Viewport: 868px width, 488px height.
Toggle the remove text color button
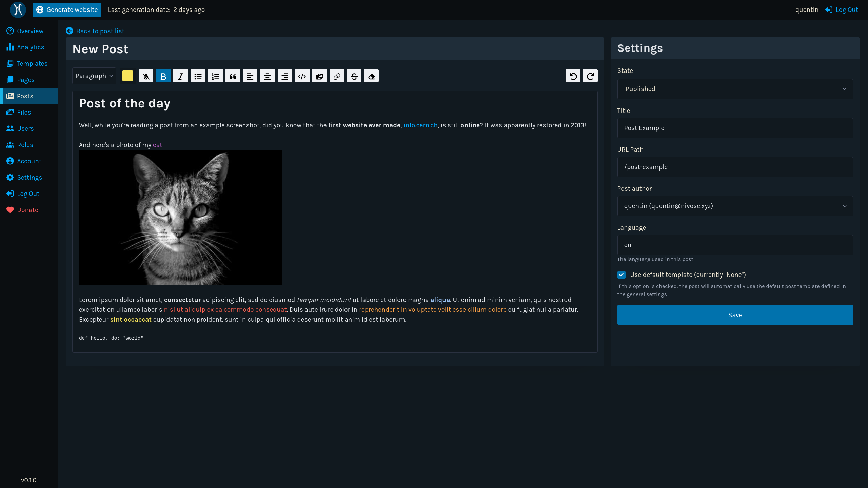[x=146, y=76]
